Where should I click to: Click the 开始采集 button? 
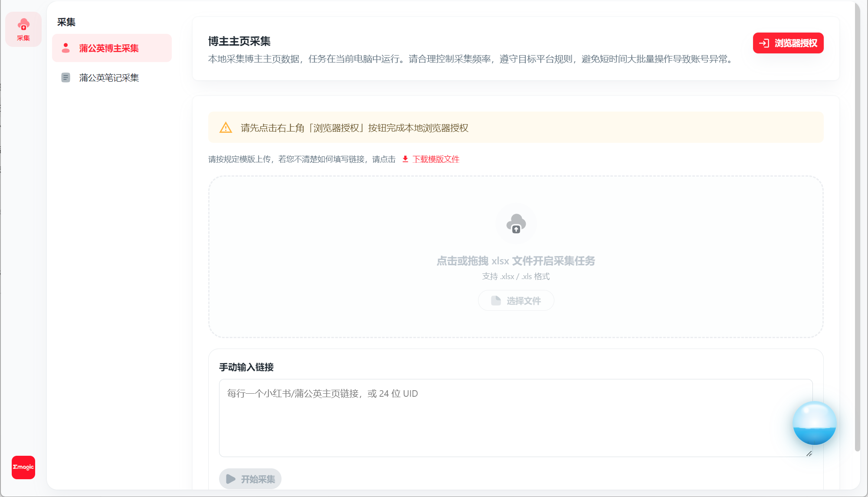click(250, 479)
